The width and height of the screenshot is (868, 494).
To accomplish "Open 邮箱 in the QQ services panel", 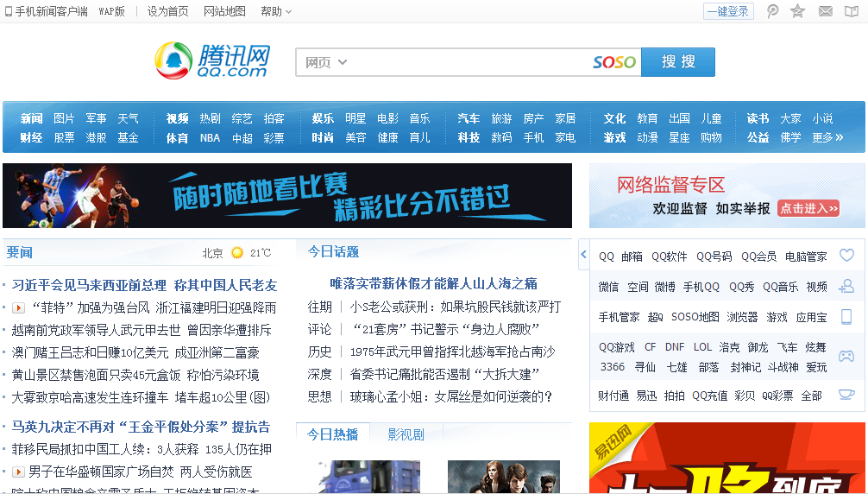I will [x=632, y=256].
